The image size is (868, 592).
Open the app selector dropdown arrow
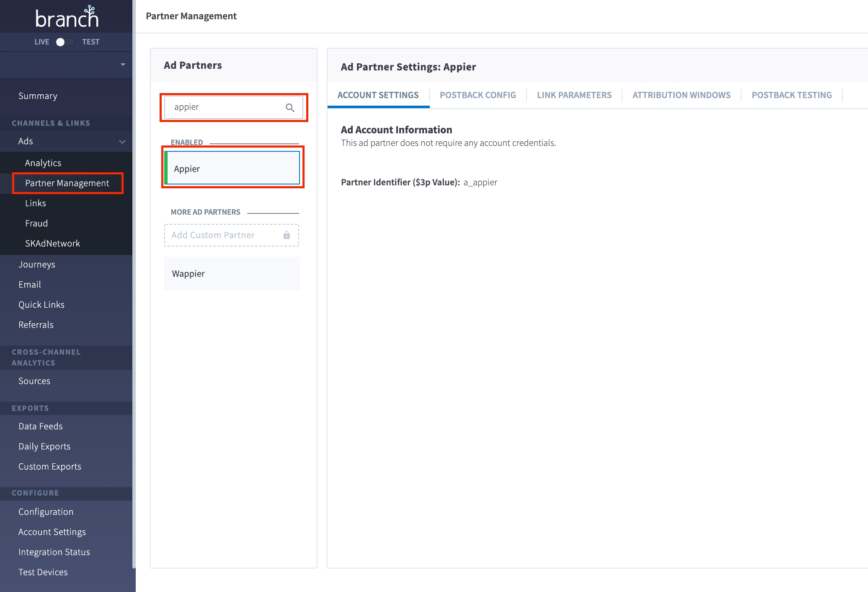123,65
